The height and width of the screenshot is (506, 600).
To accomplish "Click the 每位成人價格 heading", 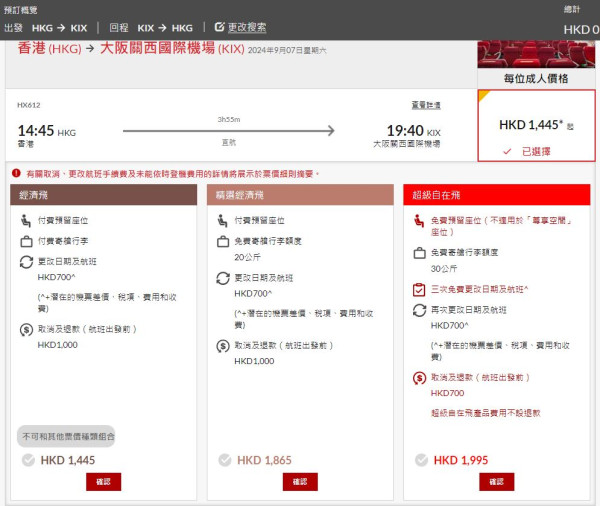I will pos(536,79).
